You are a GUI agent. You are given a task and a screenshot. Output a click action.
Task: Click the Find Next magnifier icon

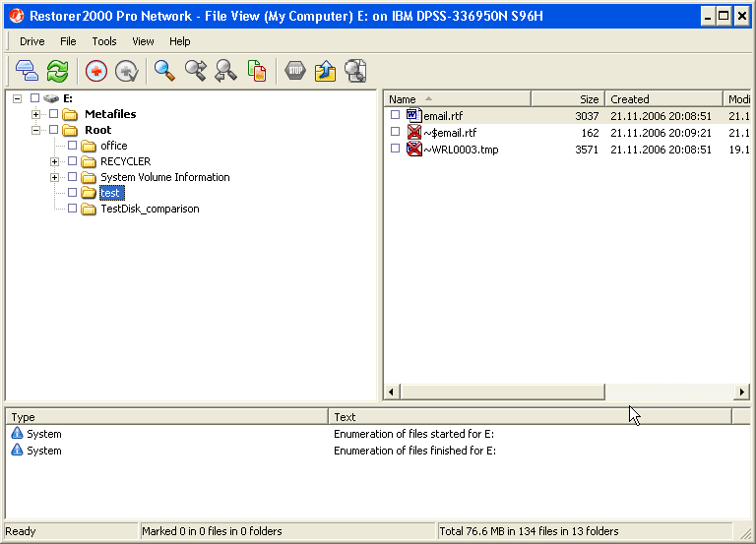tap(195, 71)
